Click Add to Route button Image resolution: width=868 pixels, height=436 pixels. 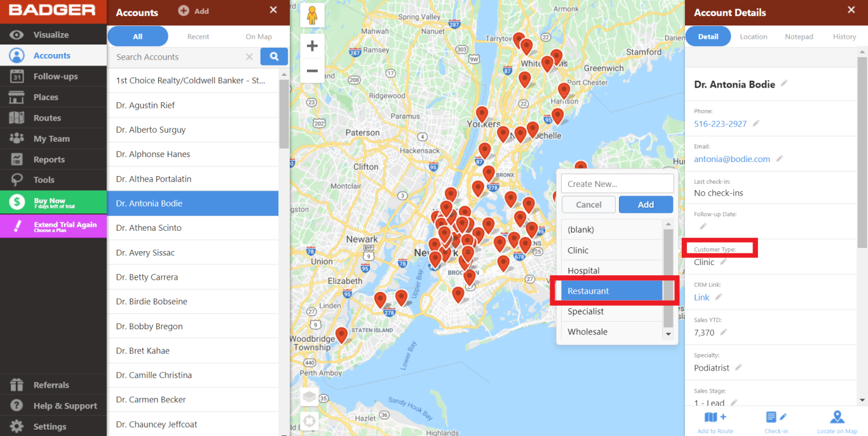point(715,422)
